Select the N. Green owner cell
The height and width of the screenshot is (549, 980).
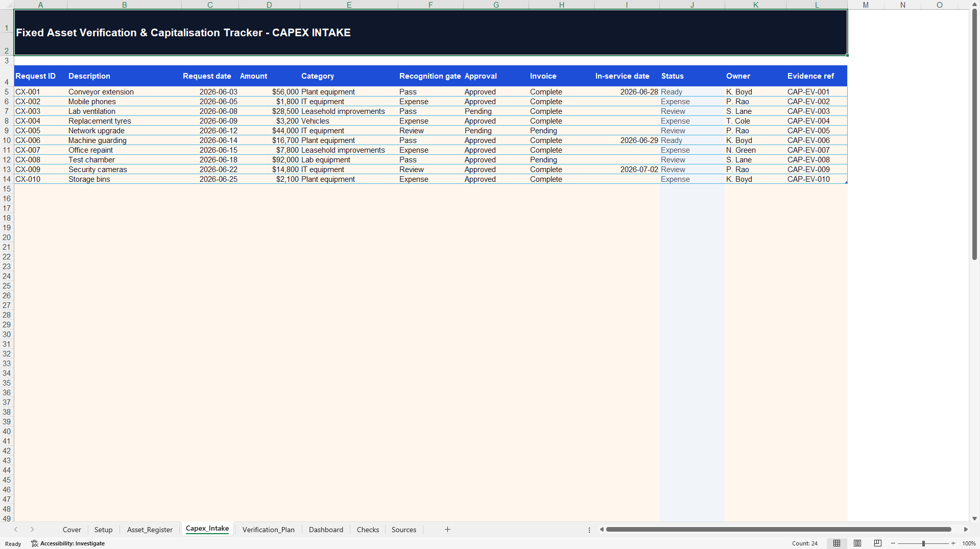pyautogui.click(x=755, y=150)
